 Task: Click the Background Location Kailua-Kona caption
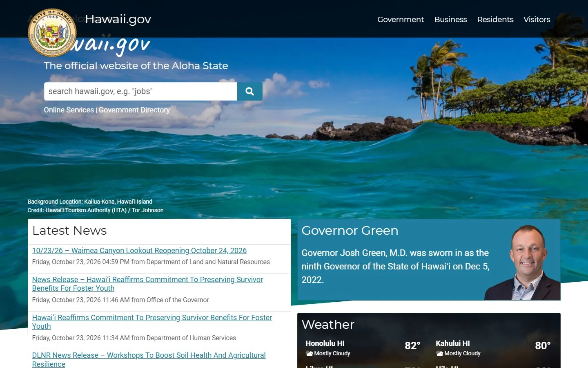90,202
